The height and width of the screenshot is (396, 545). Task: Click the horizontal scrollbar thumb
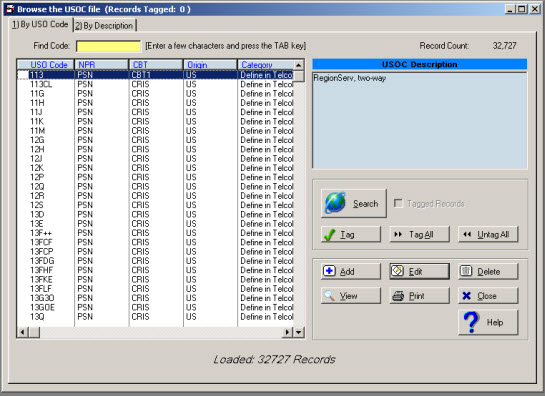(34, 332)
